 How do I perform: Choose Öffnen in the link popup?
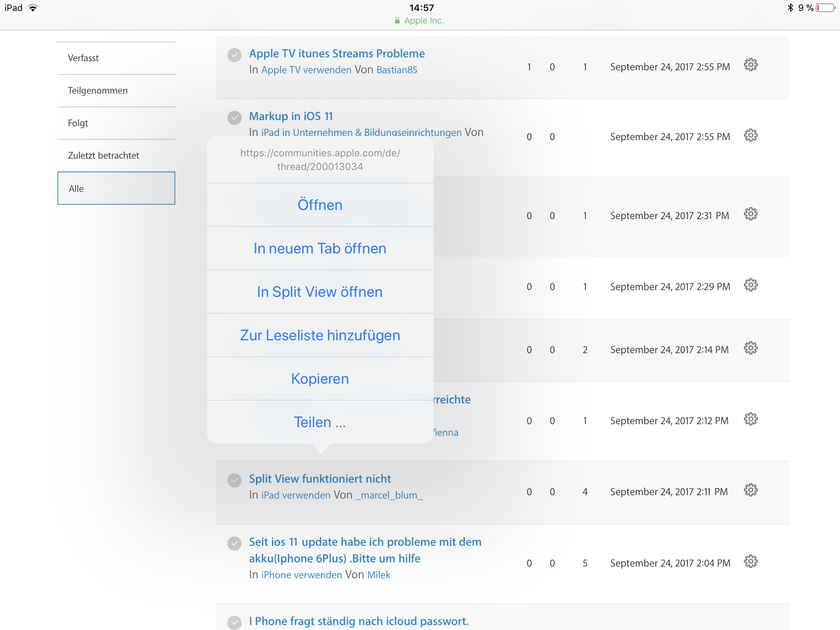click(x=320, y=205)
